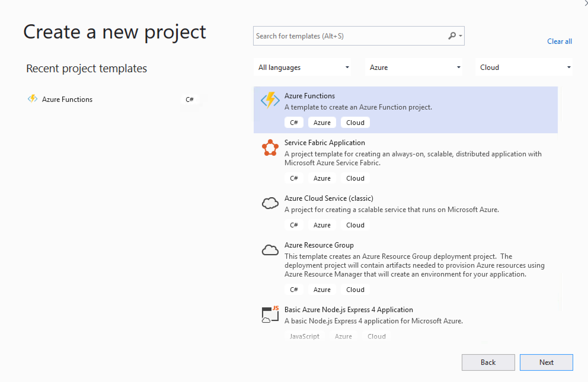588x382 pixels.
Task: Pick the Service Fabric Application template title
Action: click(325, 143)
